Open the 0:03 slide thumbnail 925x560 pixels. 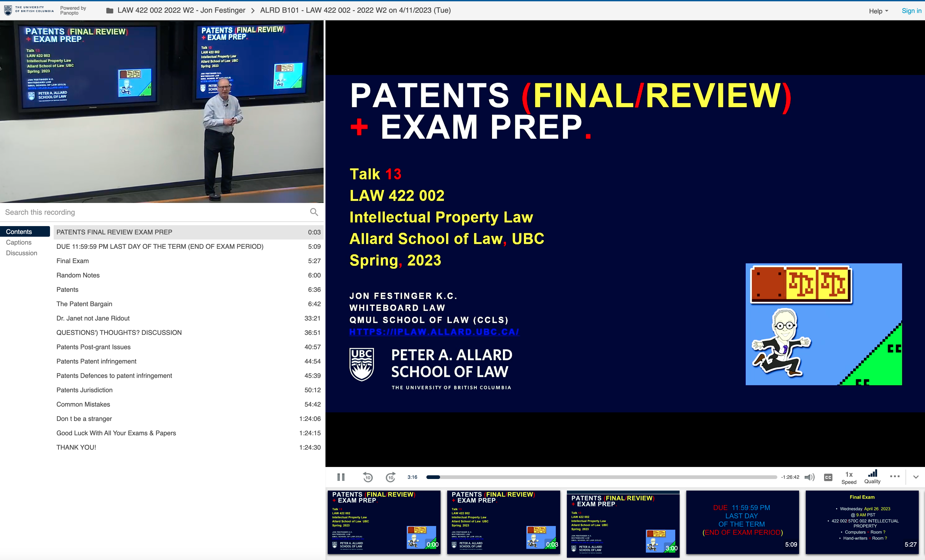tap(503, 522)
